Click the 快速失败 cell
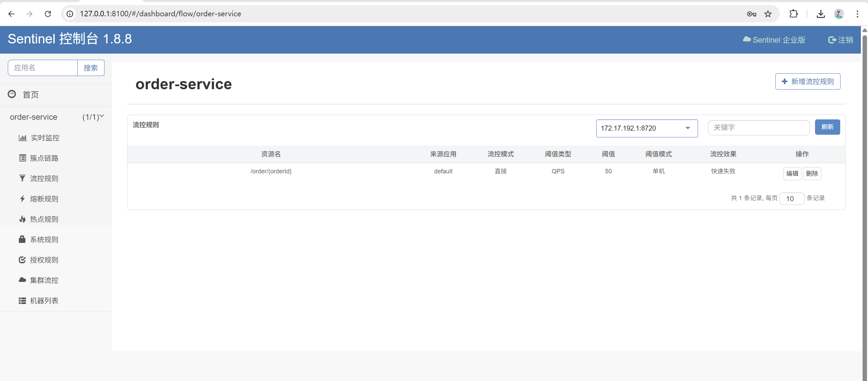 pyautogui.click(x=723, y=171)
